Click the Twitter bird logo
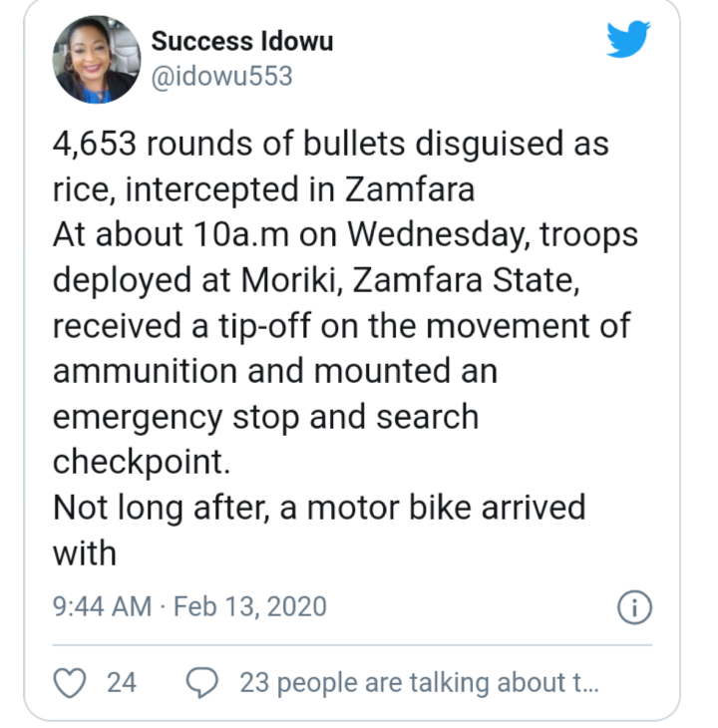The width and height of the screenshot is (718, 728). [628, 40]
